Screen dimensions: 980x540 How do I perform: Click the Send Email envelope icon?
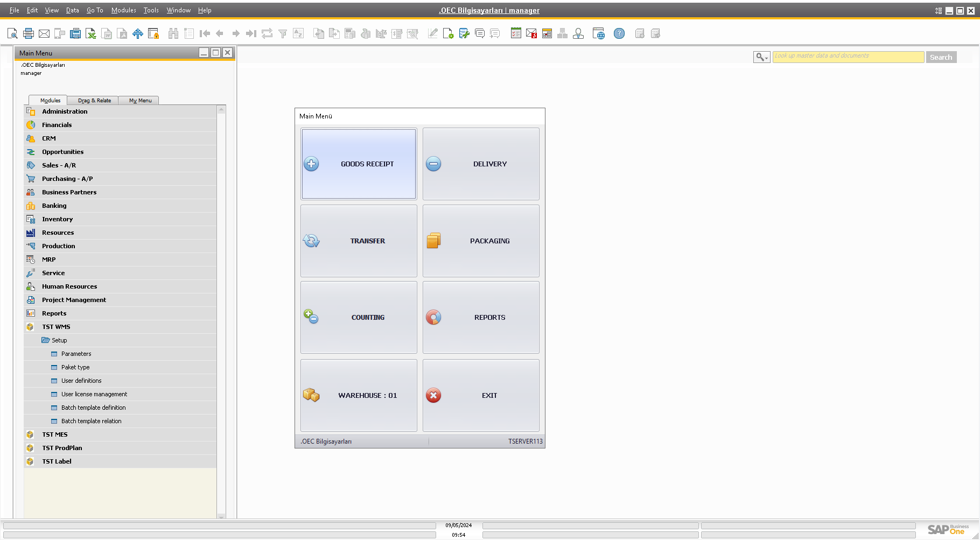pos(44,34)
